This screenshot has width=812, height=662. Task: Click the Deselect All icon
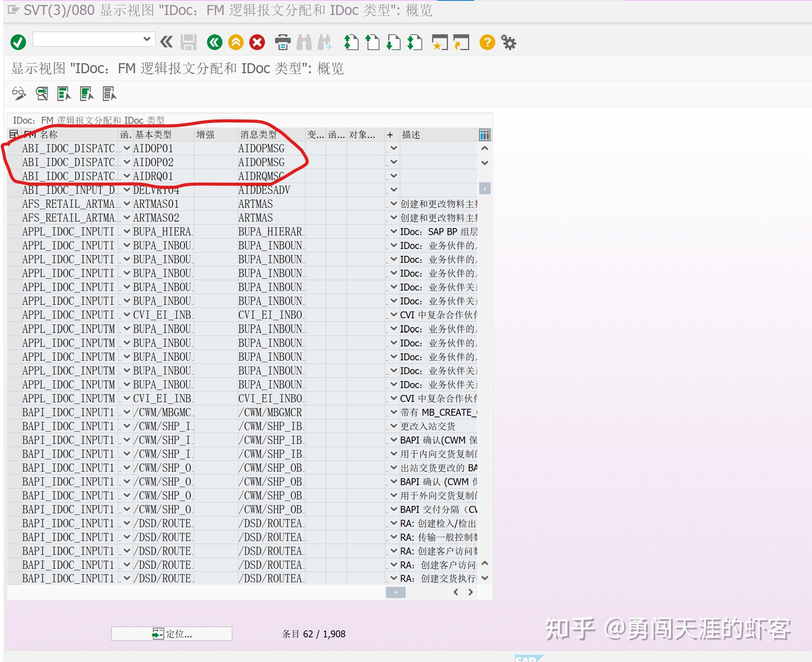109,93
